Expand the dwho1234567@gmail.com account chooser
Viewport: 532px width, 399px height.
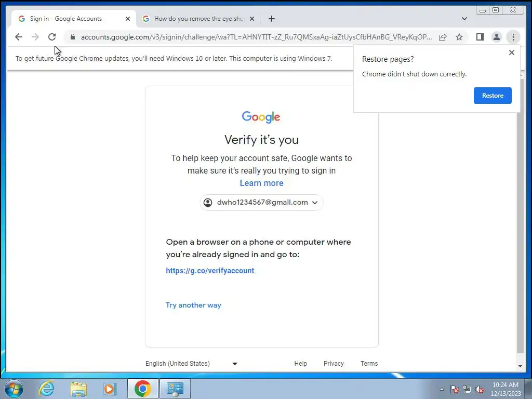(x=261, y=203)
